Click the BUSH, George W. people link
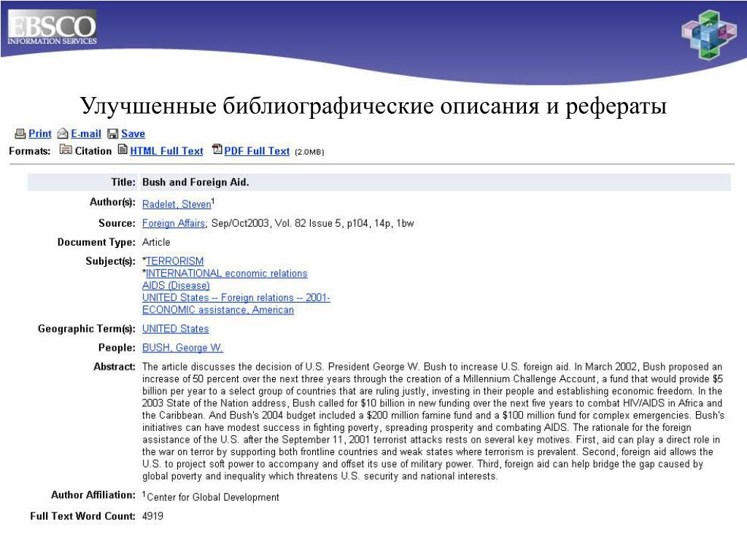747x560 pixels. (x=182, y=348)
